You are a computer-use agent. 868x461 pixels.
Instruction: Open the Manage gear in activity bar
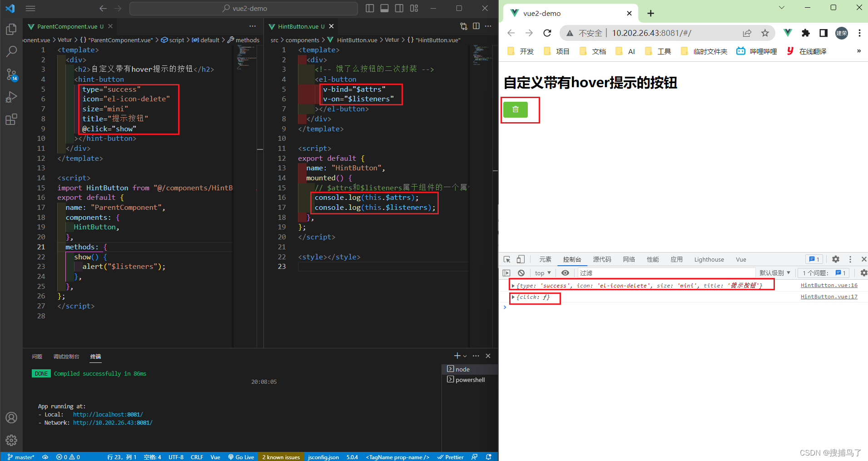[x=11, y=440]
